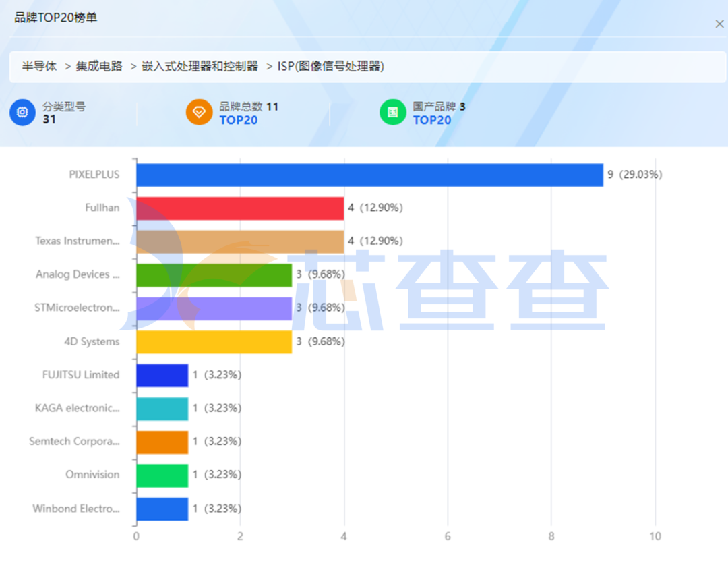Open the 集成电路 breadcrumb link
The height and width of the screenshot is (578, 728).
(x=99, y=66)
